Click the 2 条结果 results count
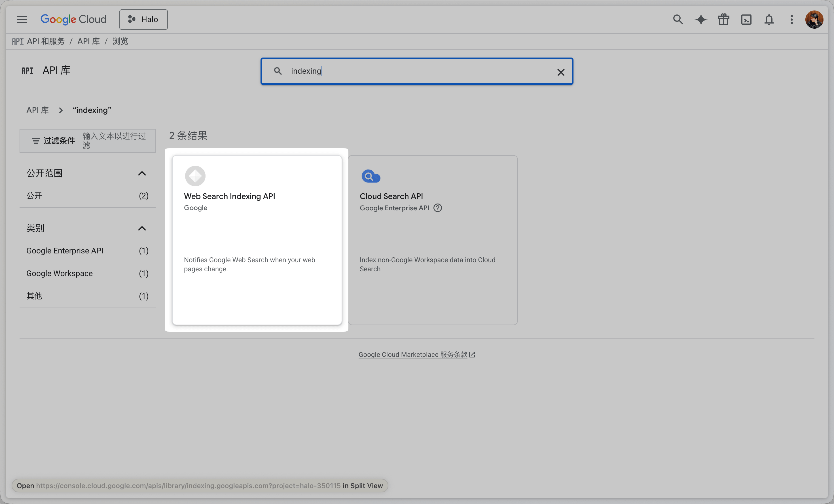 [188, 135]
